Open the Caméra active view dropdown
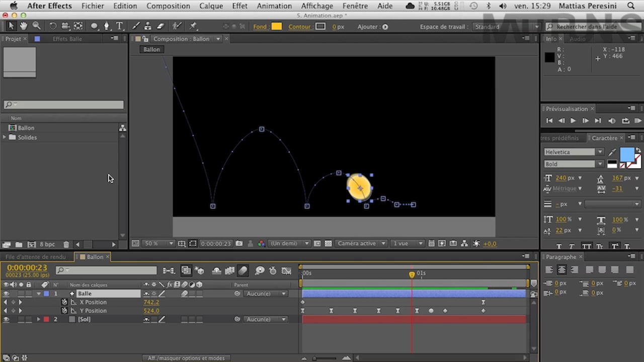Image resolution: width=644 pixels, height=362 pixels. click(x=360, y=243)
